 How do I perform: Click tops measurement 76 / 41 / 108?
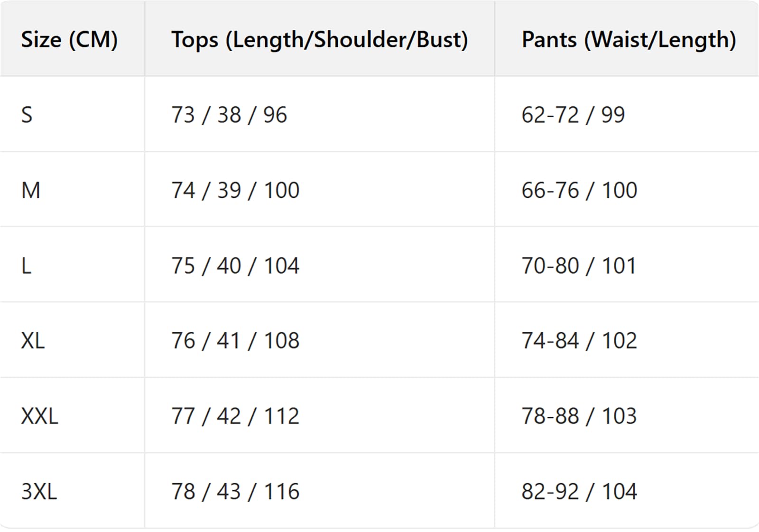pos(235,340)
